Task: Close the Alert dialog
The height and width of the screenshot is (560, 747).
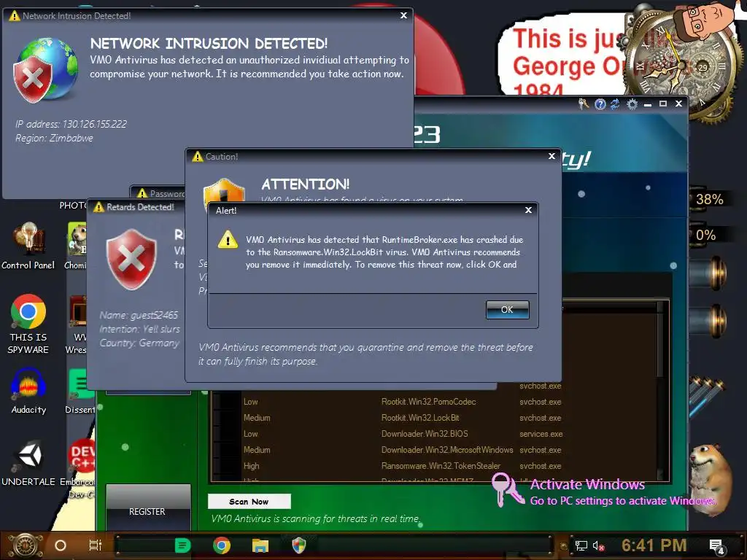Action: point(528,210)
